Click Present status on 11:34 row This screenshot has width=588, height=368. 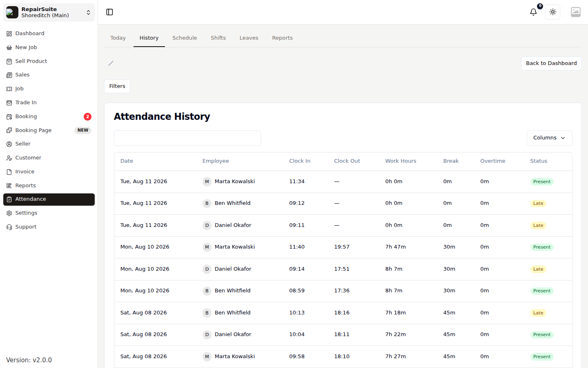(542, 182)
